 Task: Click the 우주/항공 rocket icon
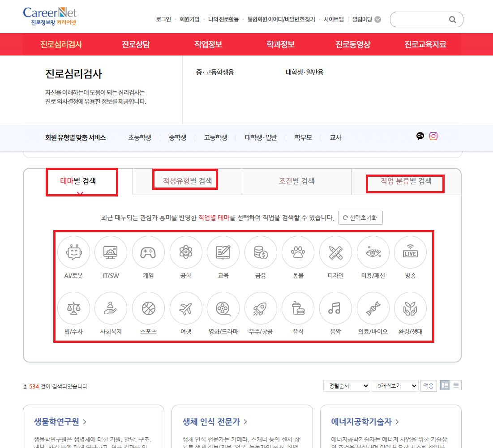[x=261, y=308]
